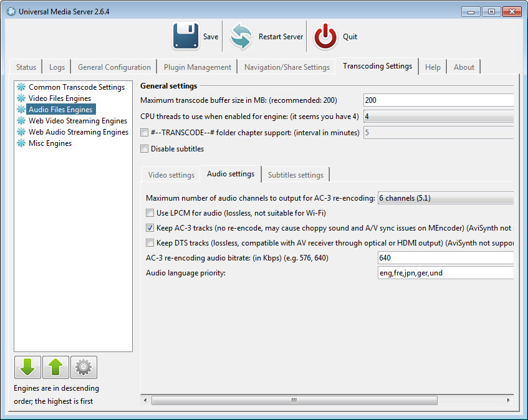The image size is (528, 420).
Task: Click the Audio language priority field
Action: 446,272
